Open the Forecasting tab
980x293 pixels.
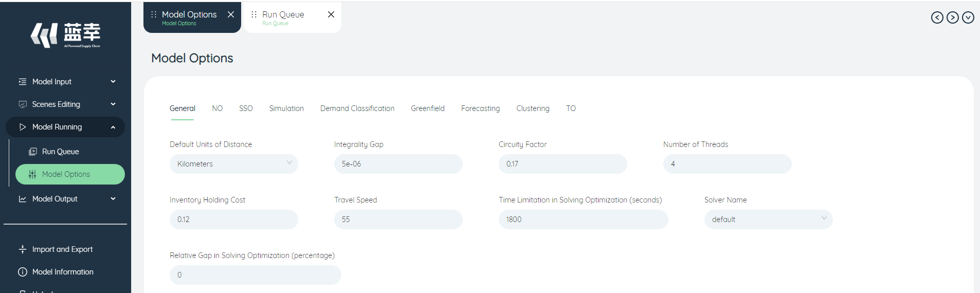pyautogui.click(x=480, y=108)
